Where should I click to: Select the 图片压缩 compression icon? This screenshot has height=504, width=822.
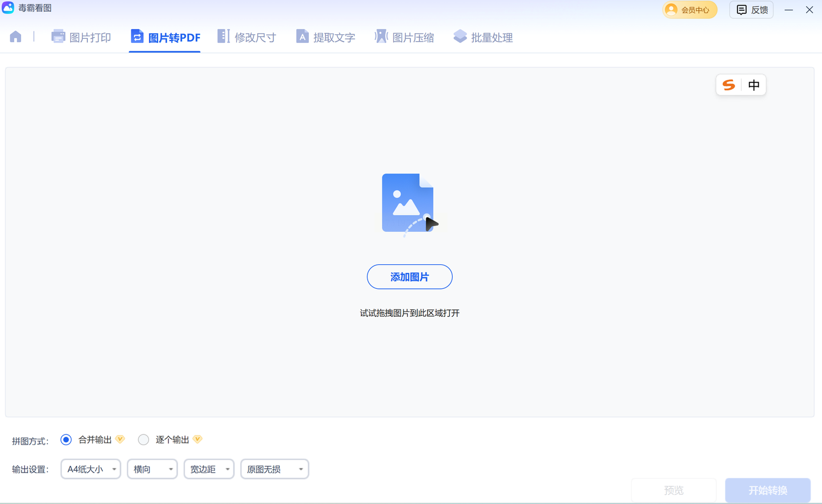tap(381, 37)
